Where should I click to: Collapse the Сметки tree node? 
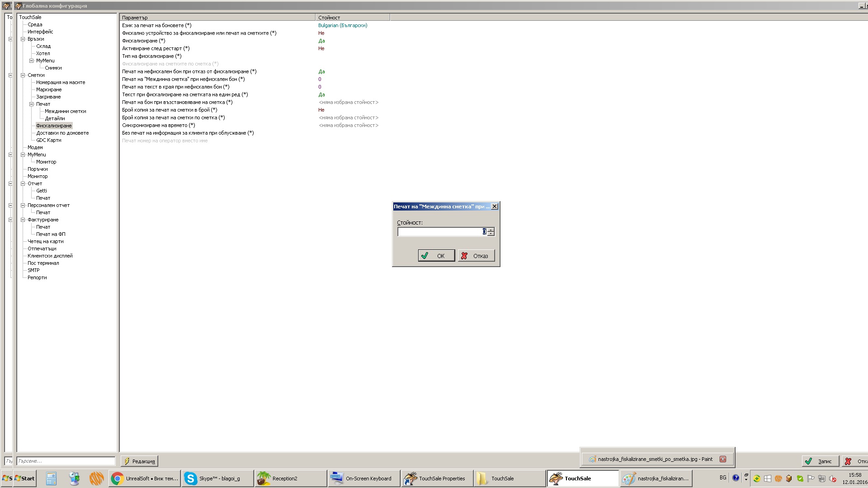pyautogui.click(x=23, y=75)
